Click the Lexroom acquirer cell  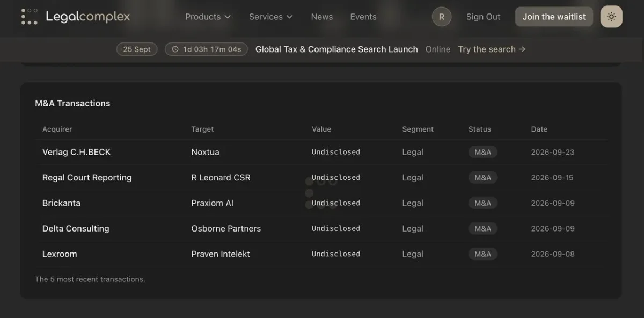(60, 254)
